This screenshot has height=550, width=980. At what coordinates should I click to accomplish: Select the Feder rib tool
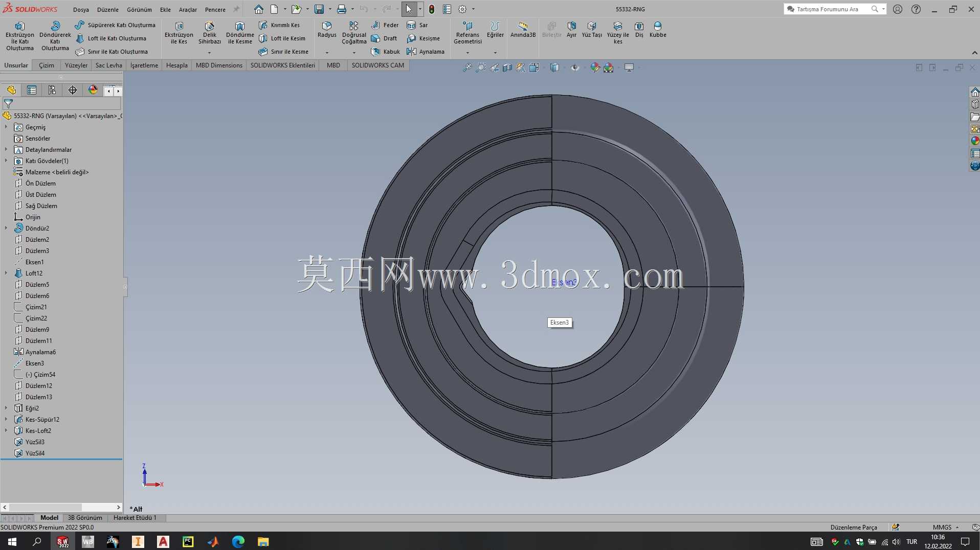(385, 25)
